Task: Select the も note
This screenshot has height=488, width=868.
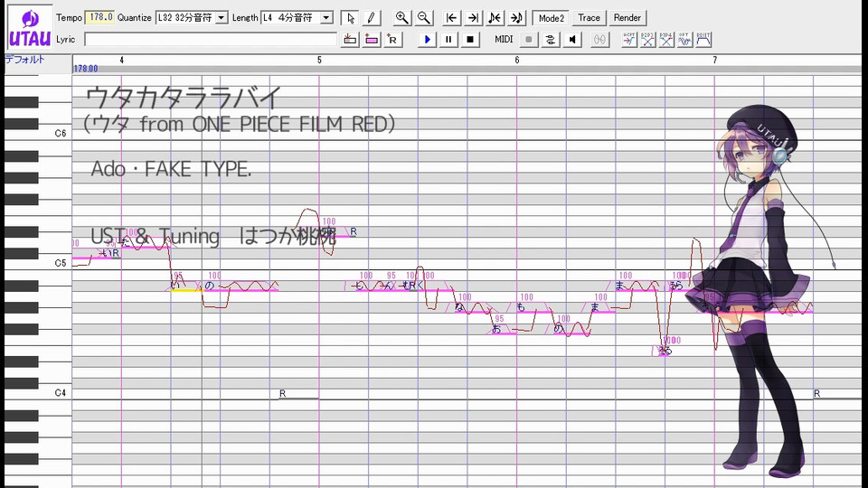Action: (x=534, y=308)
